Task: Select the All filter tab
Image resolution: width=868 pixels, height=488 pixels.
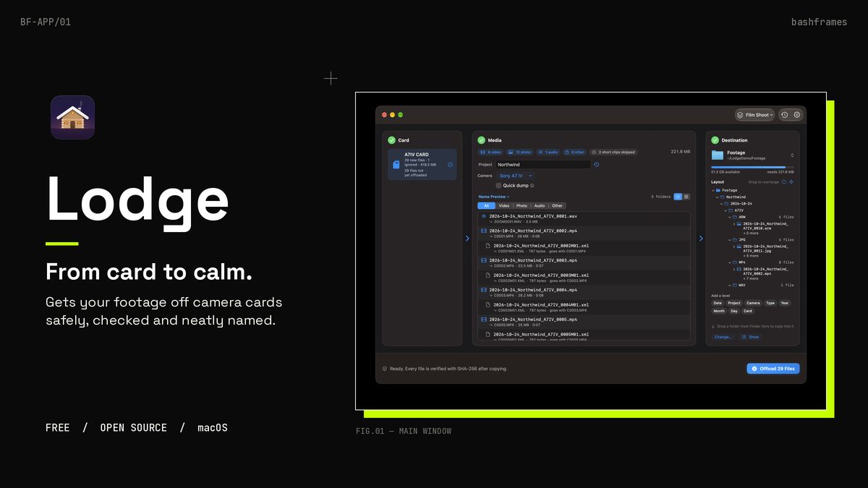Action: (x=486, y=206)
